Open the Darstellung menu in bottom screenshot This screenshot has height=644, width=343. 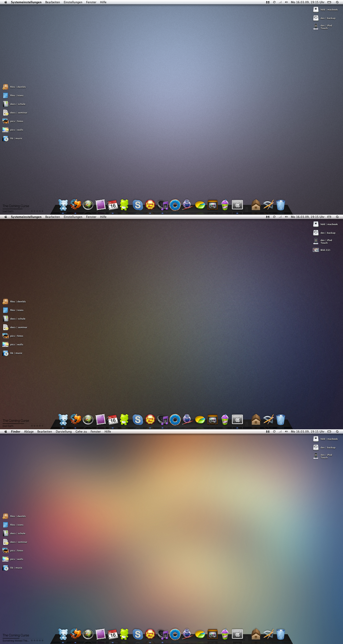pos(64,432)
